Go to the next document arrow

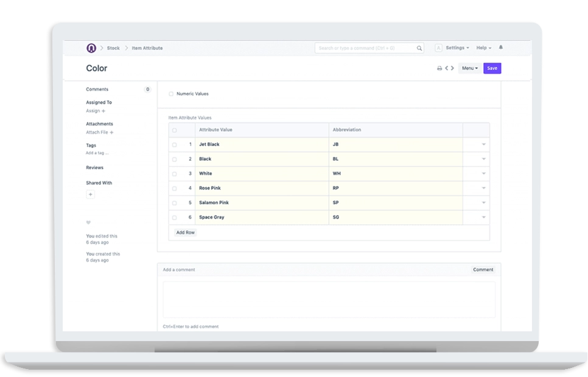pos(453,68)
